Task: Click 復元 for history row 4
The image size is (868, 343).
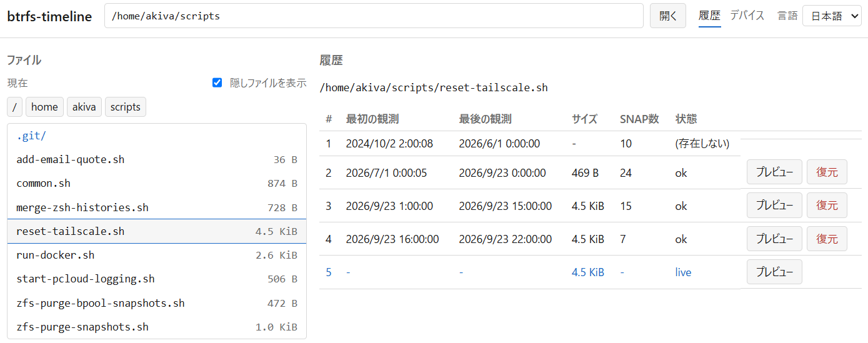Action: point(827,239)
